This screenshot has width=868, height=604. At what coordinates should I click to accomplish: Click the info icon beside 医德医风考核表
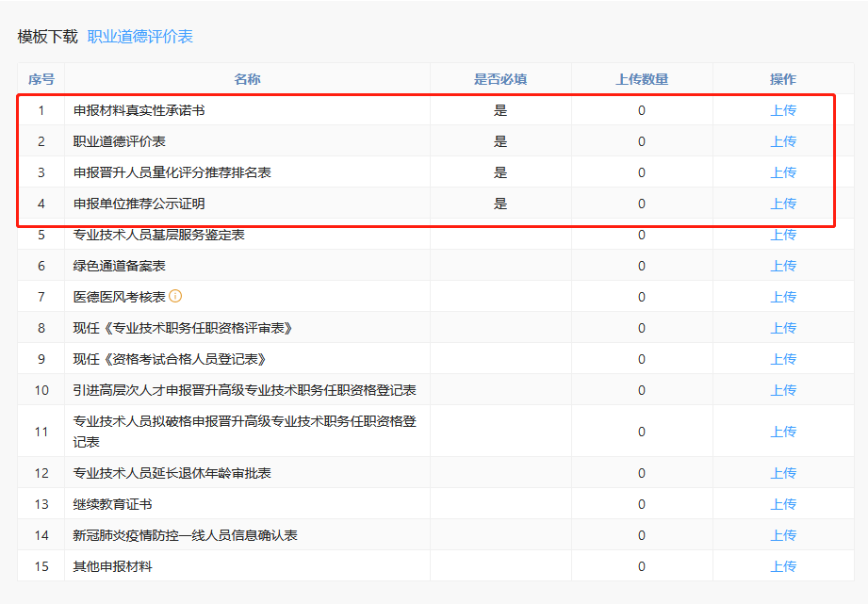pyautogui.click(x=175, y=297)
